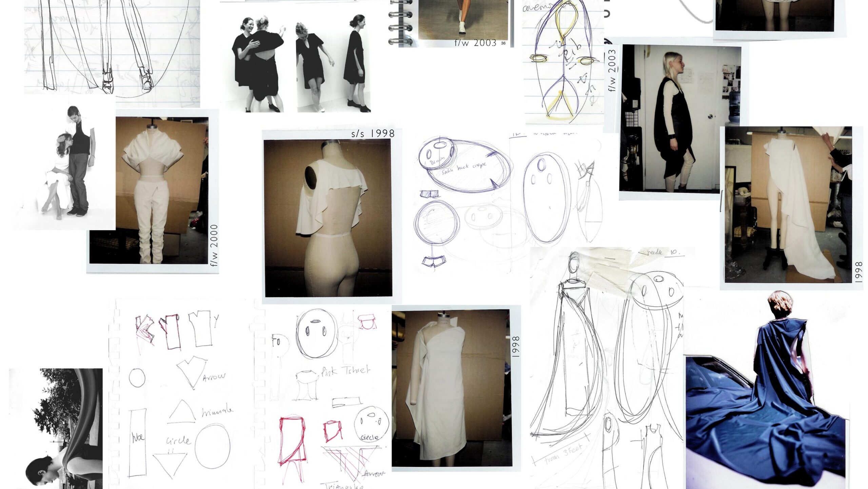Open the purple and yellow ink sketch
Image resolution: width=868 pixels, height=489 pixels.
(563, 63)
